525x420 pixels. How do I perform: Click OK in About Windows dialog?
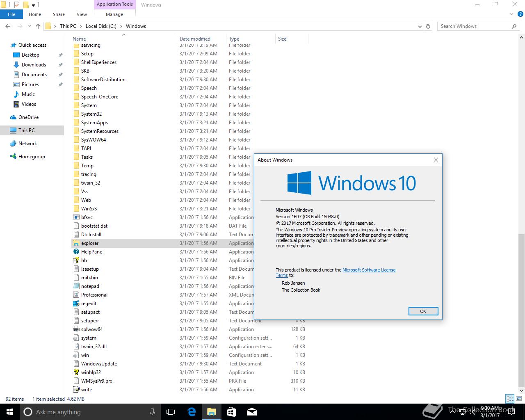[x=423, y=311]
